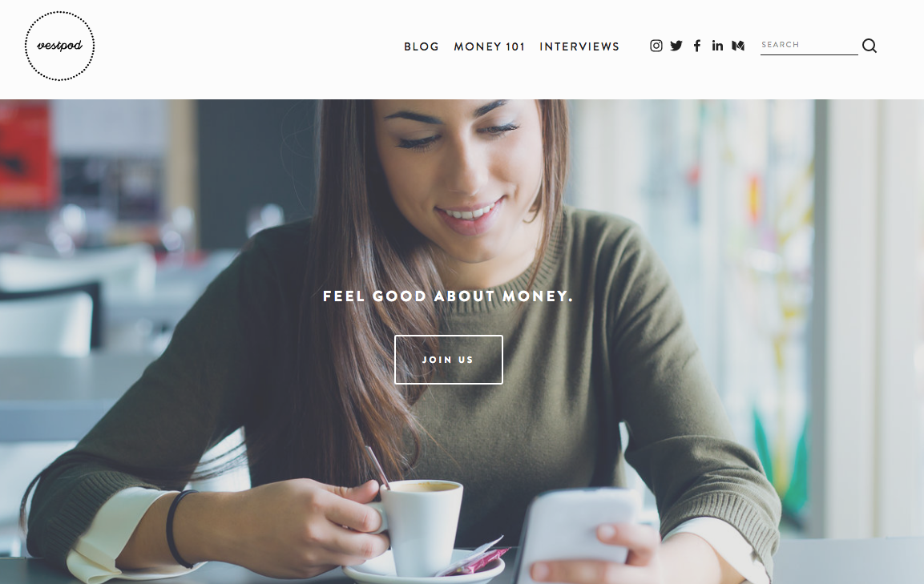Click the magnifying glass search icon
Image resolution: width=924 pixels, height=584 pixels.
(x=870, y=46)
